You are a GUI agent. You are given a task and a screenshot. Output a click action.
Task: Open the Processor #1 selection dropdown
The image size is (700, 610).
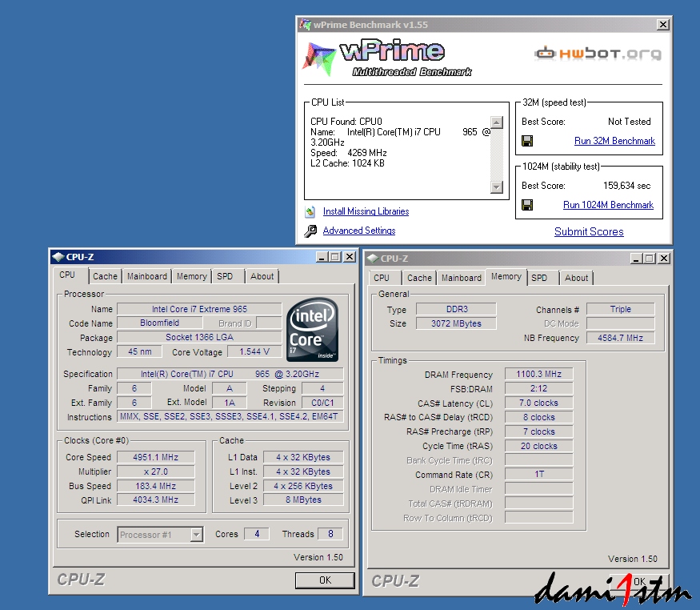[197, 535]
